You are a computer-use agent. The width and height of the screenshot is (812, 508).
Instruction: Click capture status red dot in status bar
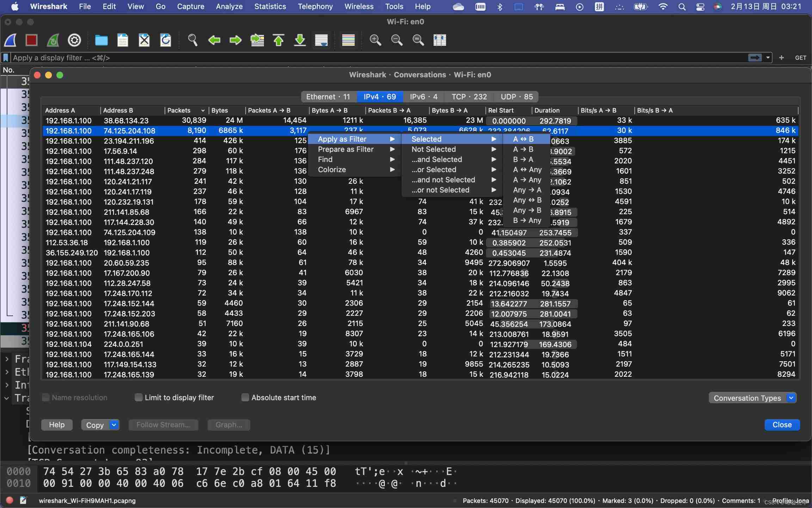pyautogui.click(x=10, y=500)
